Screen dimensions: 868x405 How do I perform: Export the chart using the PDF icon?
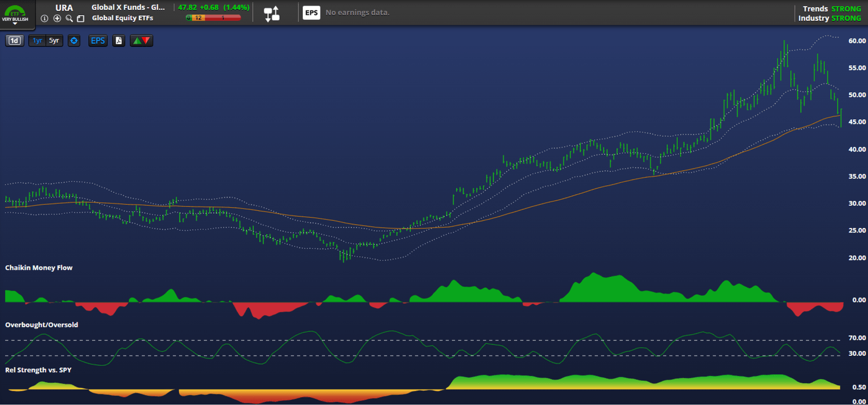[118, 40]
